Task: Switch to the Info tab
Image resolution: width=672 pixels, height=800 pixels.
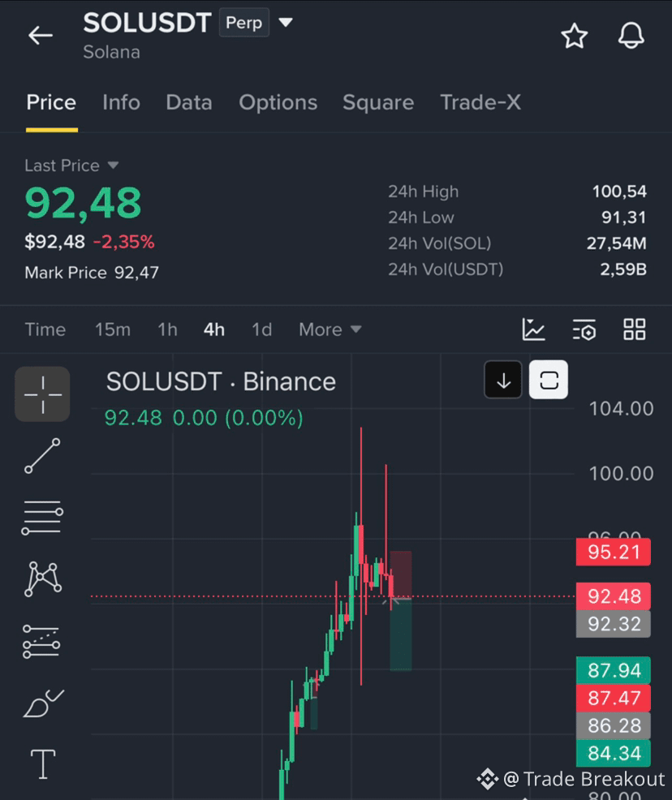Action: point(121,102)
